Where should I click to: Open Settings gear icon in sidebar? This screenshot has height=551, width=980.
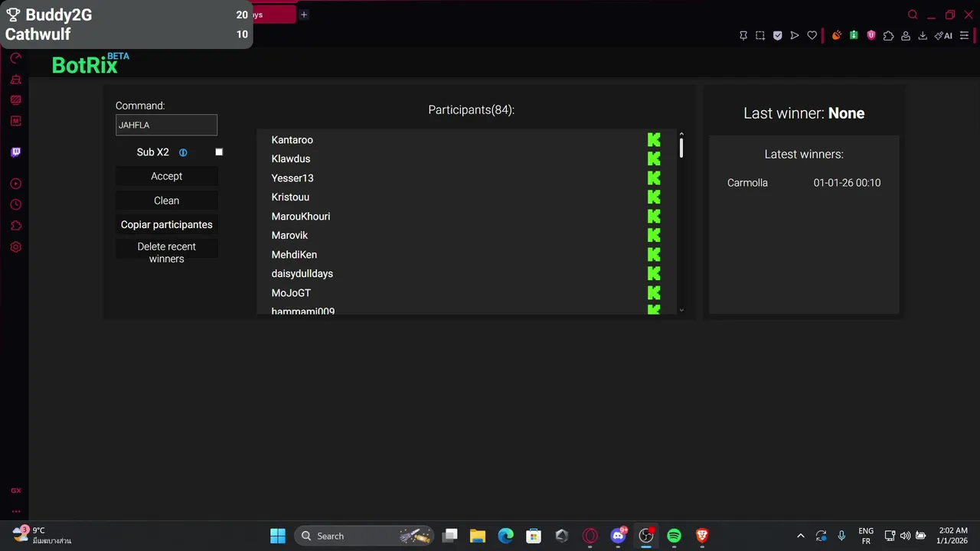pos(15,247)
